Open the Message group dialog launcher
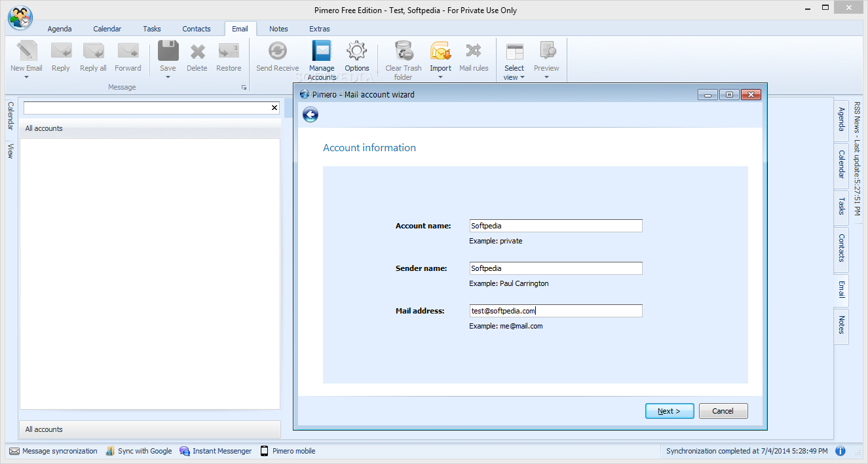 click(244, 87)
